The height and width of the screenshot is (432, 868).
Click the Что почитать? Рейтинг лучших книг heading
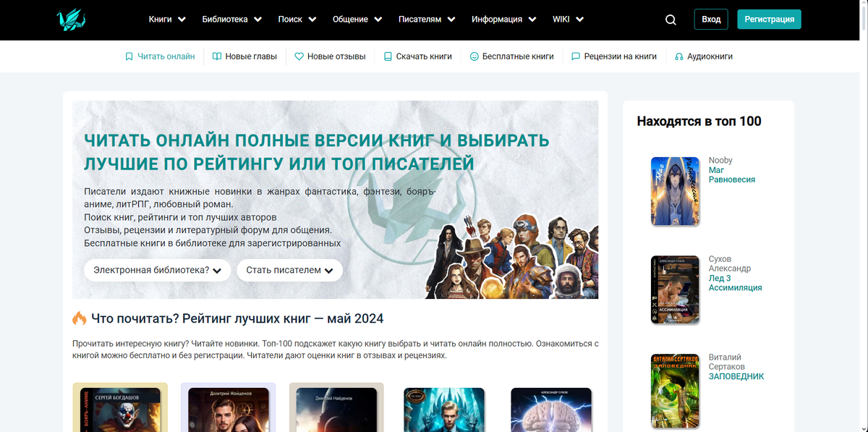point(237,318)
